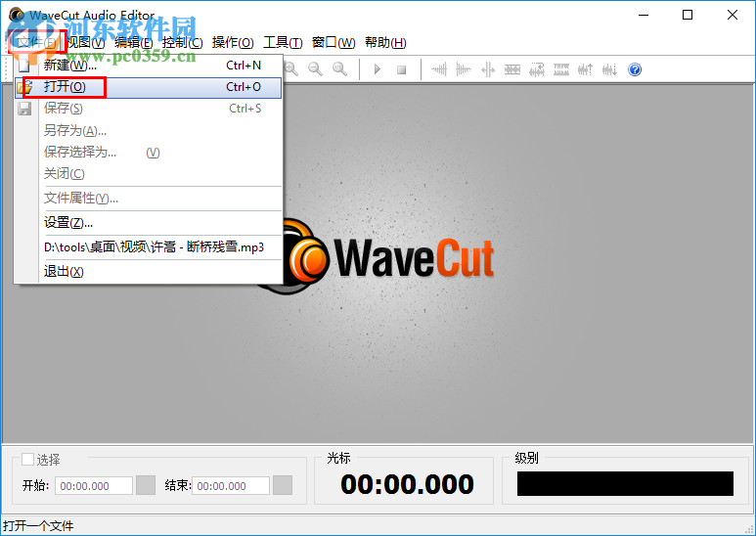Open the 工具(T) menu
Viewport: 756px width, 536px height.
tap(283, 42)
